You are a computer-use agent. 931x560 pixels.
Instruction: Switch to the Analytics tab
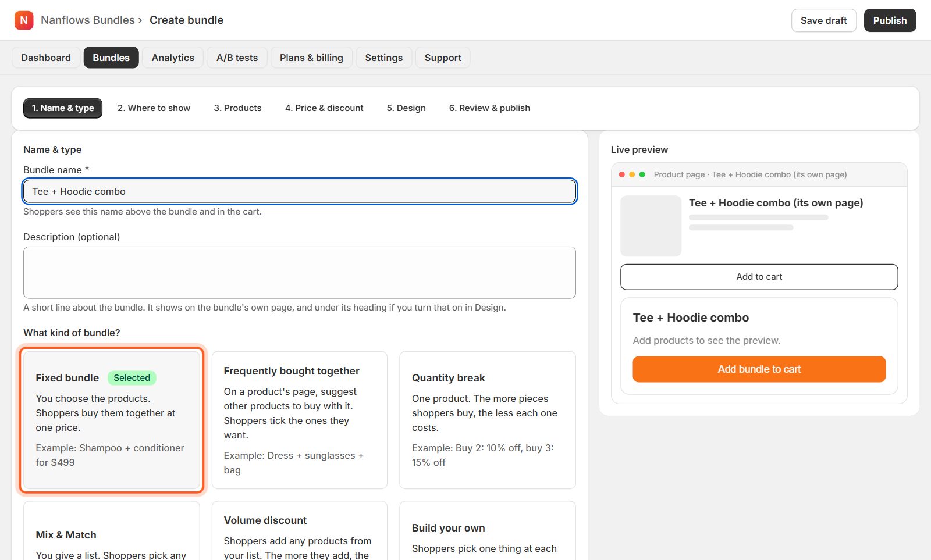[x=173, y=58]
